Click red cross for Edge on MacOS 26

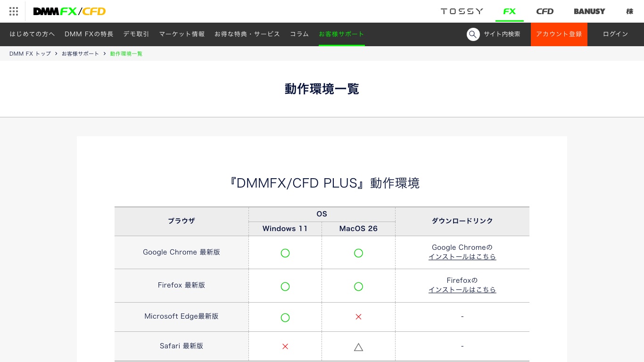[358, 317]
